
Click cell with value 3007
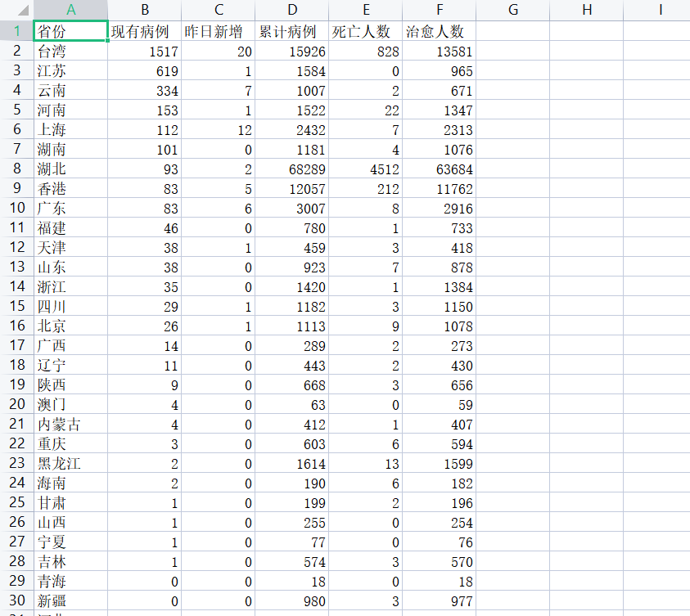point(292,209)
